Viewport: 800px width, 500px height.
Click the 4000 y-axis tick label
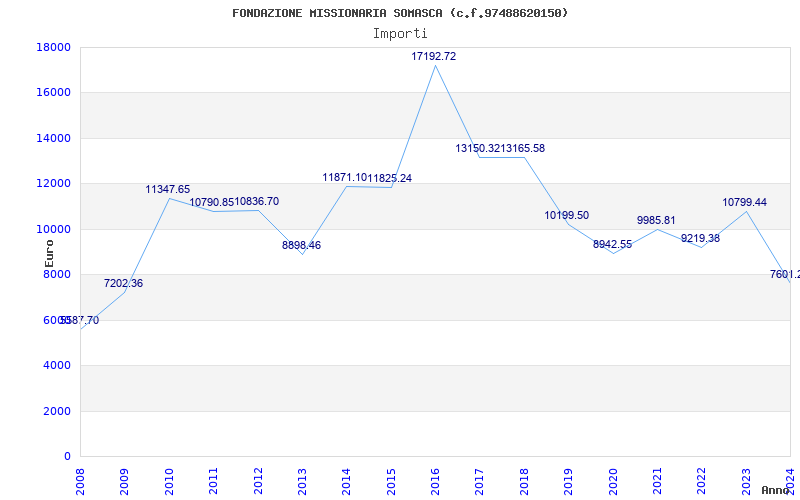pos(57,366)
